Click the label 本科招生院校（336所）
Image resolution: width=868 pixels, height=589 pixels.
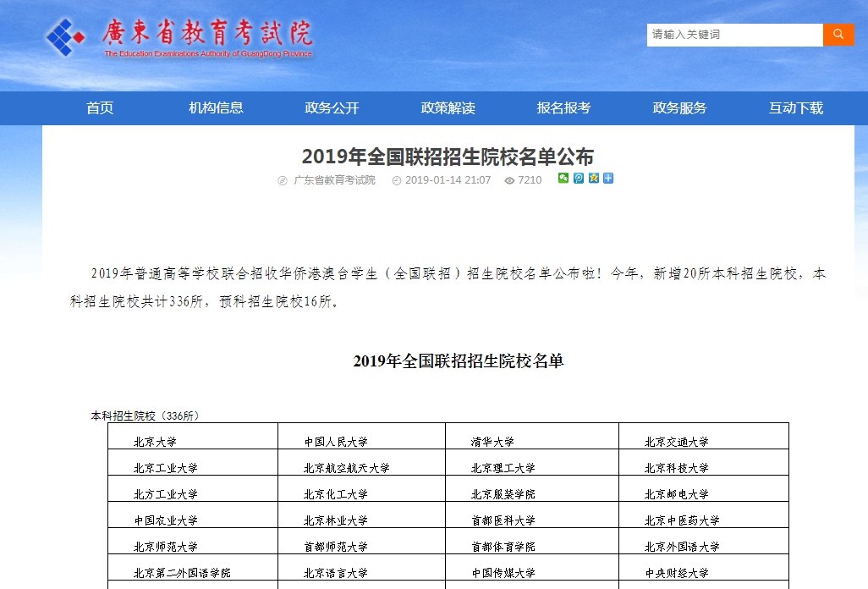145,416
